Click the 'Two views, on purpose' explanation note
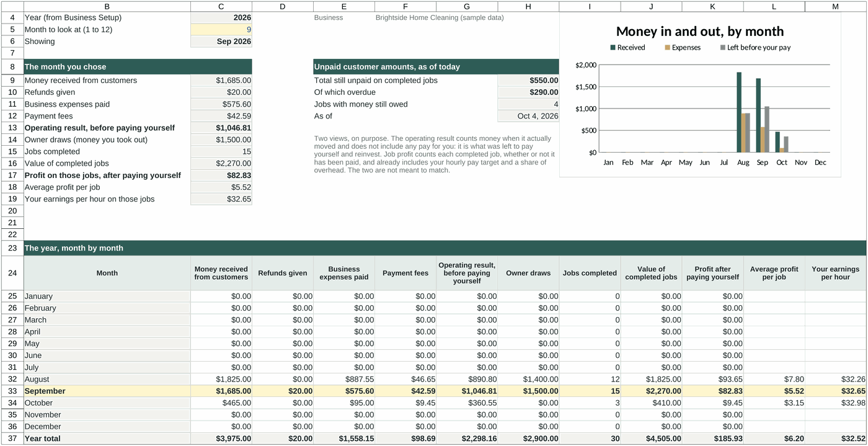 tap(435, 154)
